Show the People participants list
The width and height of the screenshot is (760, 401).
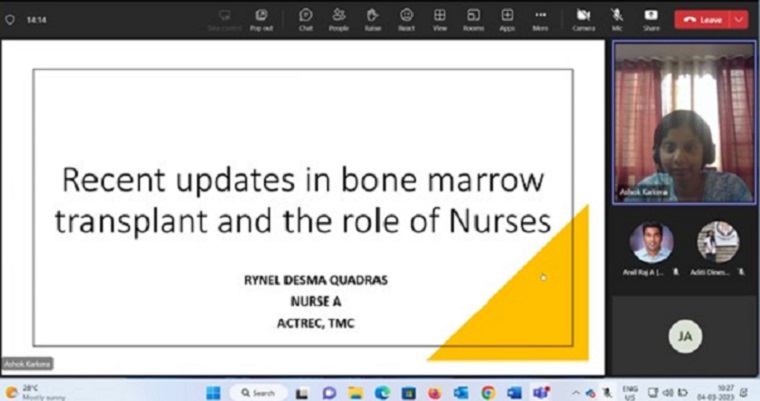coord(338,18)
